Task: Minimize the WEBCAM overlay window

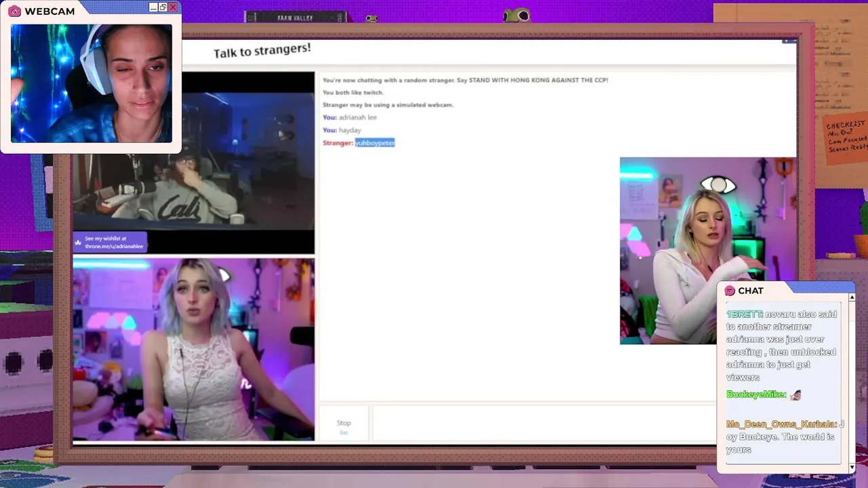Action: pyautogui.click(x=153, y=7)
